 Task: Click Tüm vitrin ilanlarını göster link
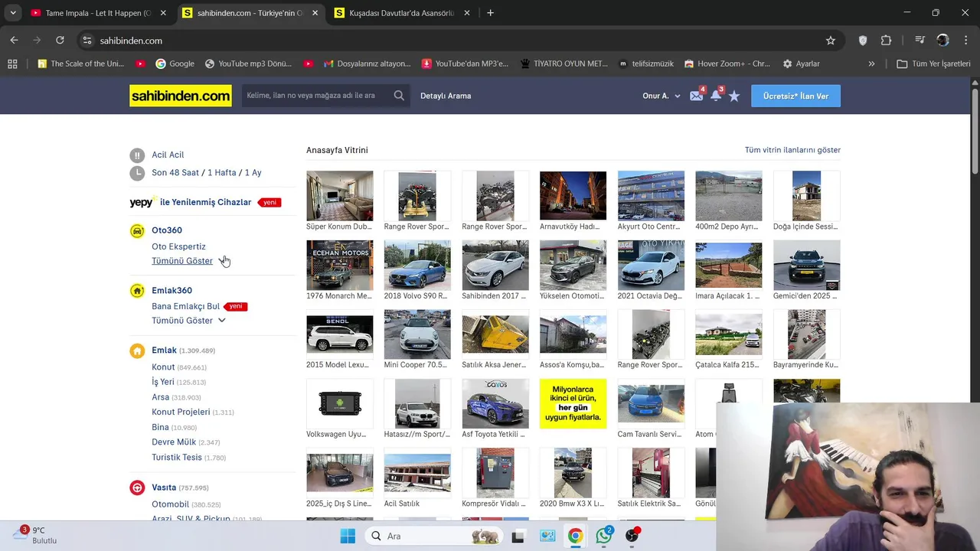(792, 150)
